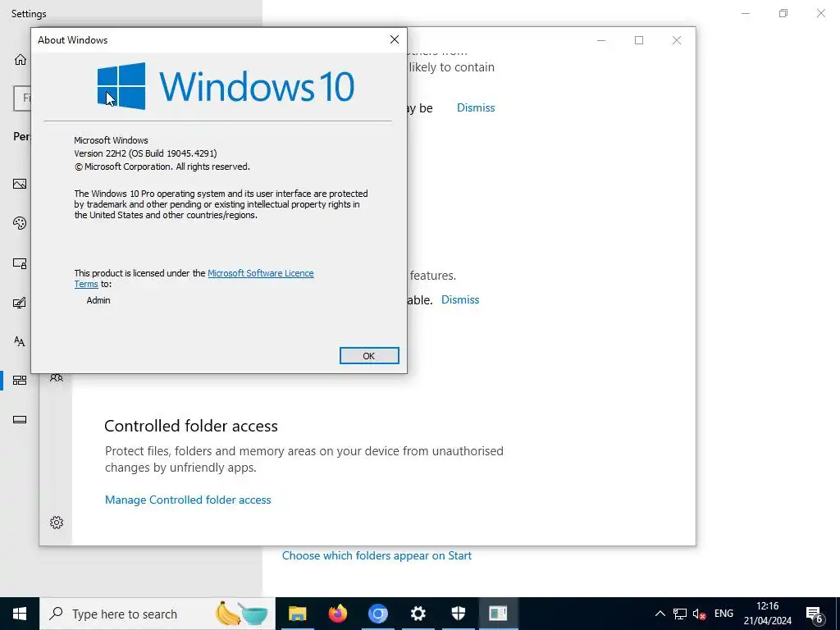Minimise the Windows Security window

point(601,40)
